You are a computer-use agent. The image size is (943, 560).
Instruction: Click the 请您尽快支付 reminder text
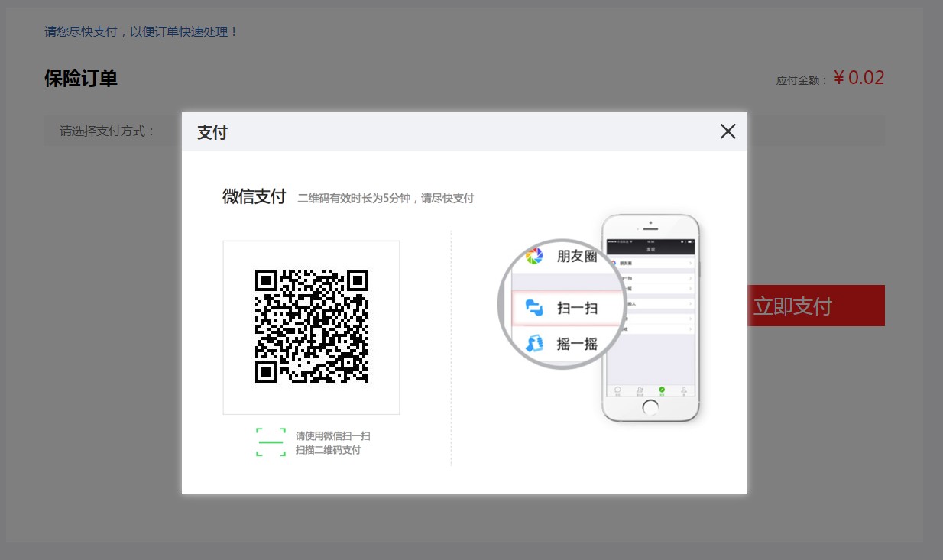tap(141, 31)
